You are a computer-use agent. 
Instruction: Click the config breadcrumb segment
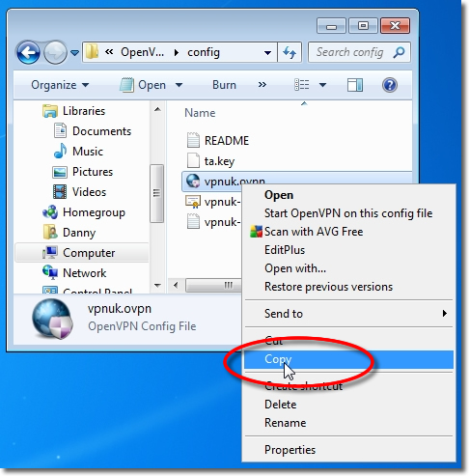point(204,52)
